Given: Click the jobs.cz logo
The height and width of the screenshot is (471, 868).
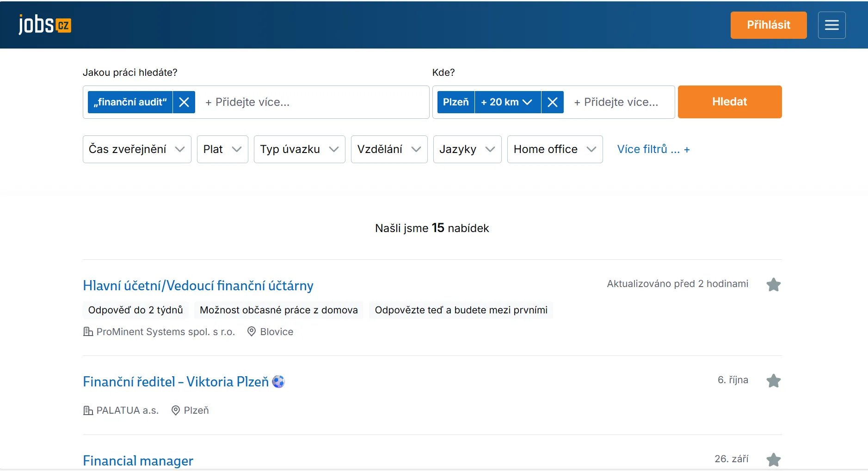Looking at the screenshot, I should 45,24.
